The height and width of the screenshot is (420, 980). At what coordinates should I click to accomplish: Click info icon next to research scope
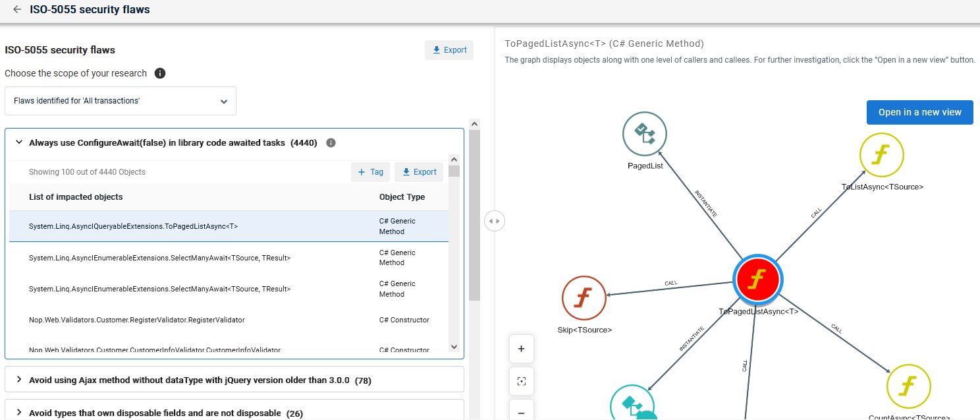[x=159, y=73]
